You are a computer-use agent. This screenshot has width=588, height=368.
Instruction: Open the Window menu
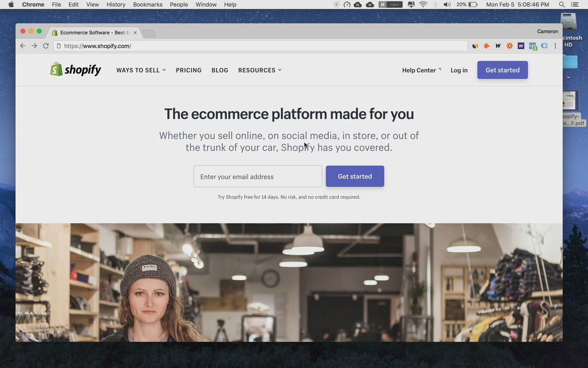tap(206, 4)
